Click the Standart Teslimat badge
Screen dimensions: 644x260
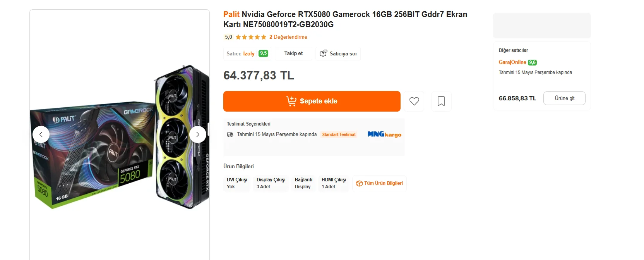[339, 134]
